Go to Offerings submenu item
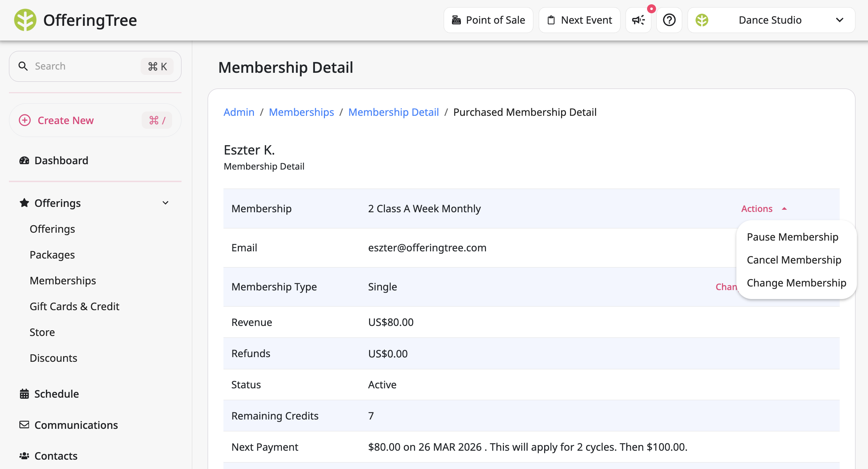The width and height of the screenshot is (868, 469). coord(52,229)
